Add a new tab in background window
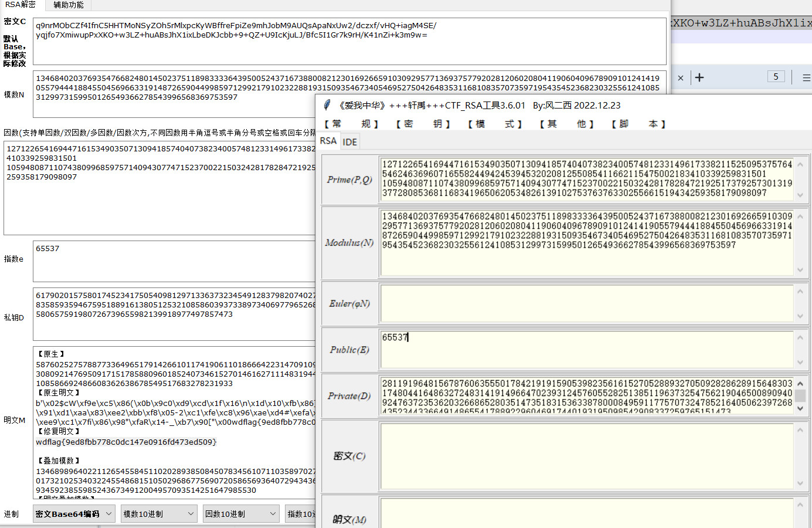The width and height of the screenshot is (812, 528). [699, 77]
